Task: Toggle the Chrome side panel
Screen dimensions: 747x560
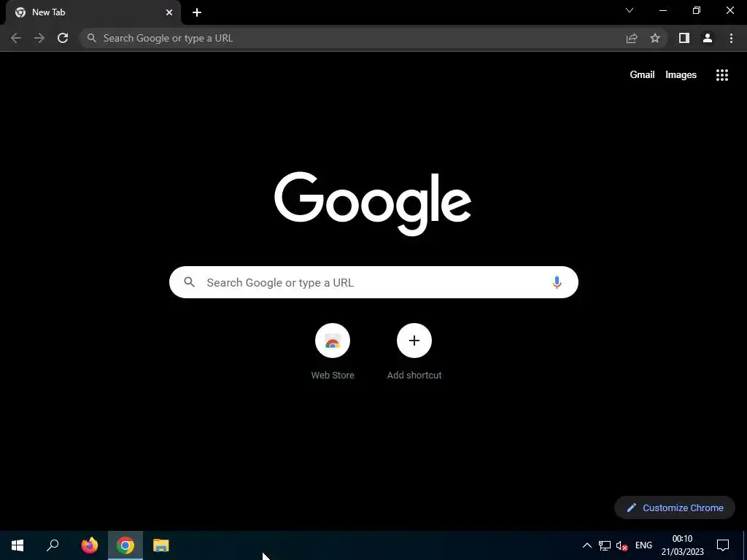Action: tap(684, 38)
